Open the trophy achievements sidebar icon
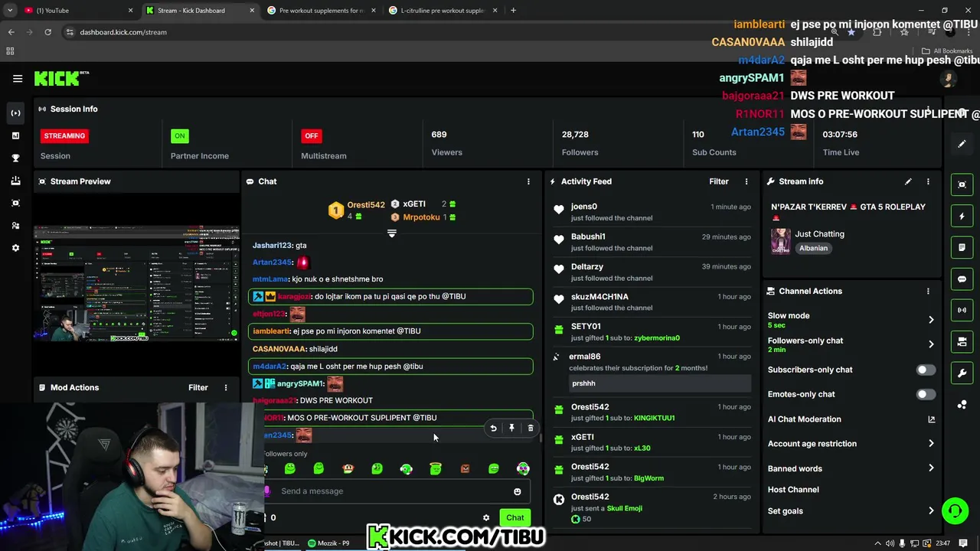Image resolution: width=980 pixels, height=551 pixels. pos(15,158)
